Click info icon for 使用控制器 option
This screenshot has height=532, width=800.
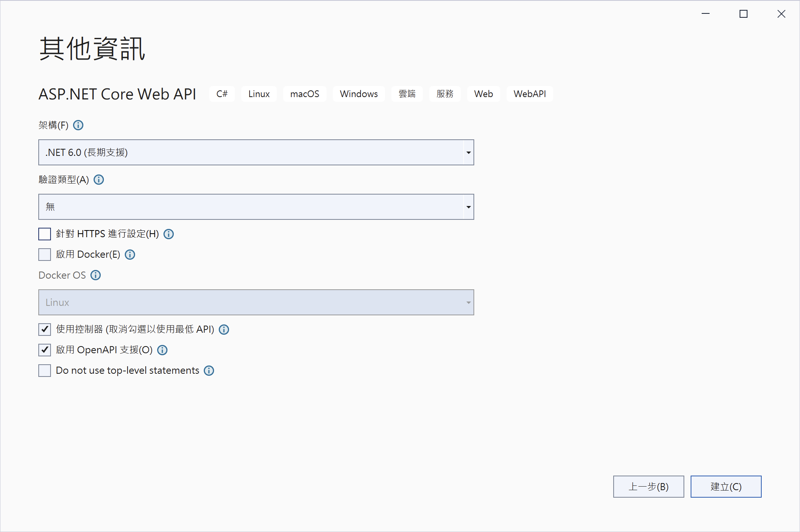(224, 330)
